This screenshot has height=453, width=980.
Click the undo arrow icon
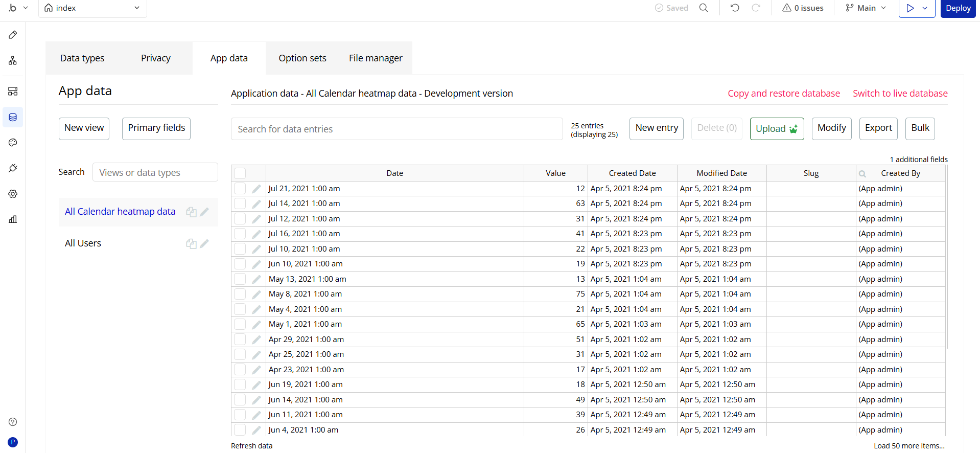coord(735,8)
